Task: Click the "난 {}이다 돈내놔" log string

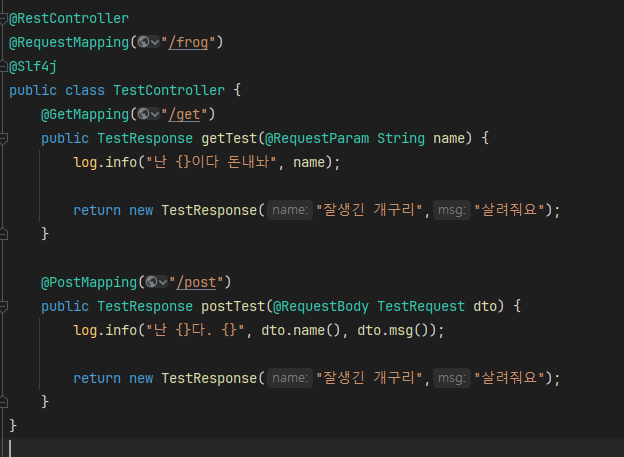Action: 211,162
